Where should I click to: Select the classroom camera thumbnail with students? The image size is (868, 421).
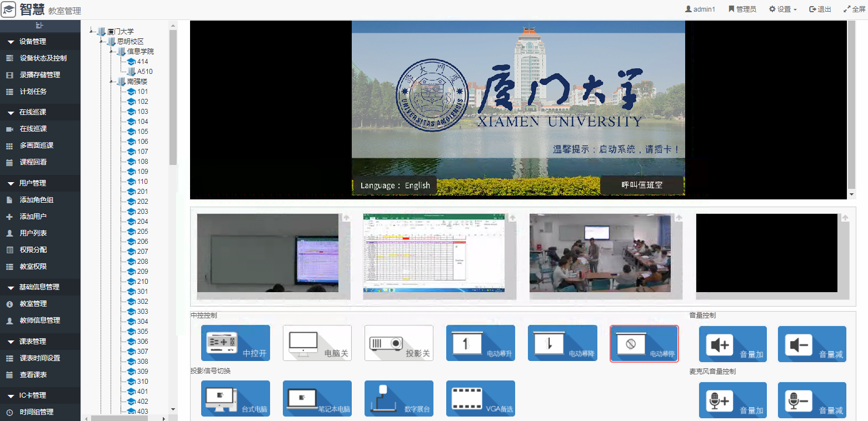(x=600, y=253)
